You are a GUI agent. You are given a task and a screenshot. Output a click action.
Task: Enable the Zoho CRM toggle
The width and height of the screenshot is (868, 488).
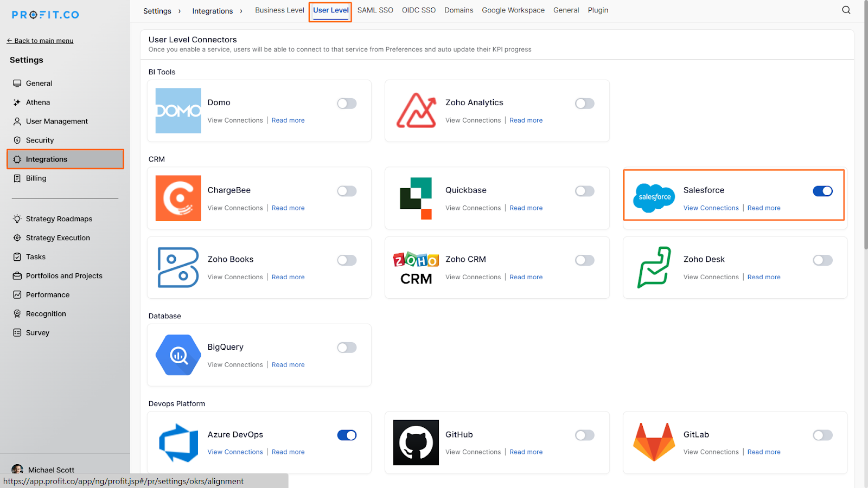click(x=585, y=260)
